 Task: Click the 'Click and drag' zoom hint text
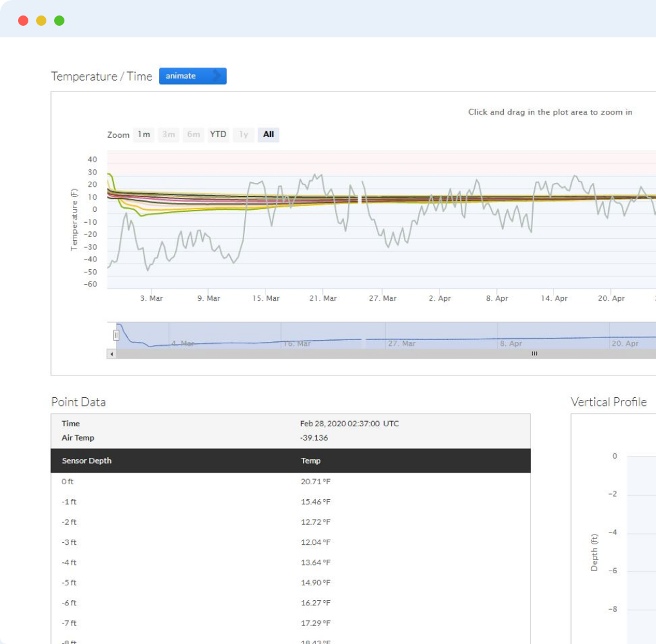point(550,112)
